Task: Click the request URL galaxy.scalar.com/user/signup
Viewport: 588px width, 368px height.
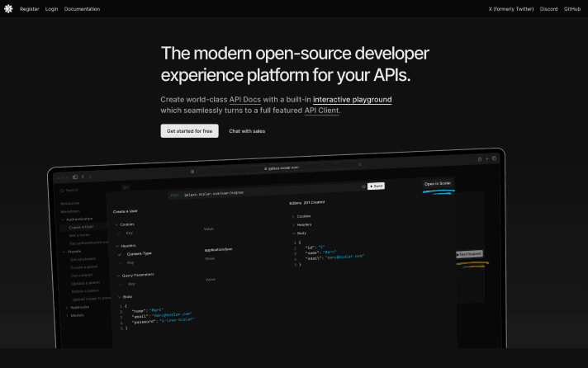Action: coord(214,194)
